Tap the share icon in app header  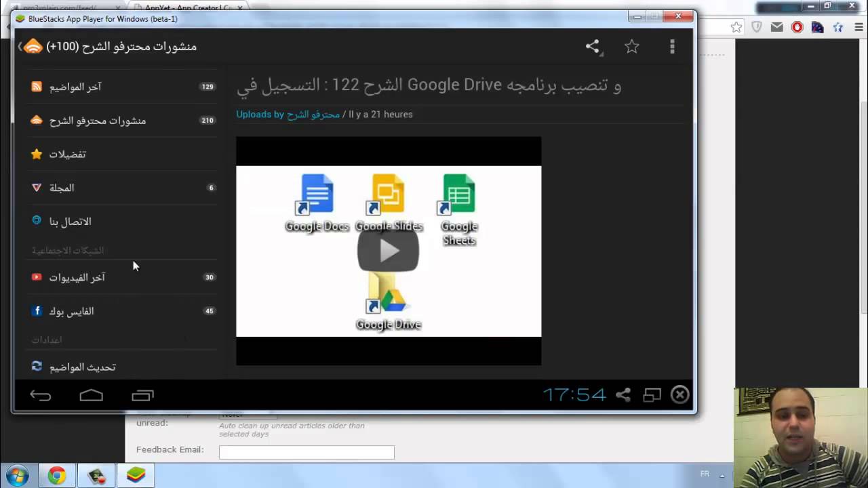click(593, 46)
